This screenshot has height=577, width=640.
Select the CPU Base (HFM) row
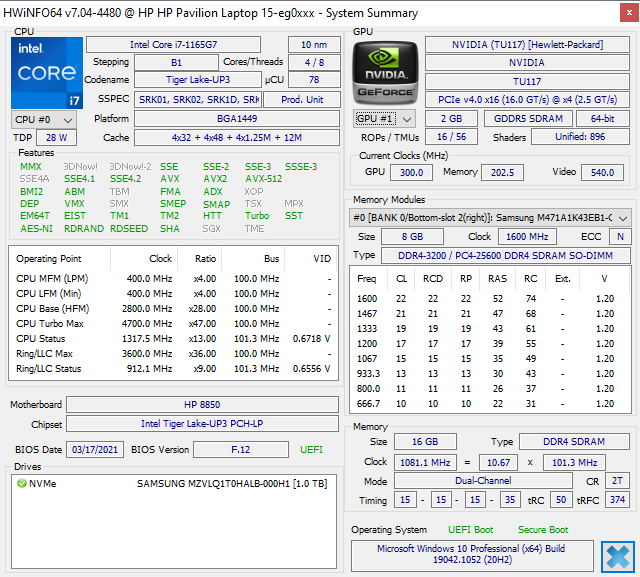click(173, 308)
